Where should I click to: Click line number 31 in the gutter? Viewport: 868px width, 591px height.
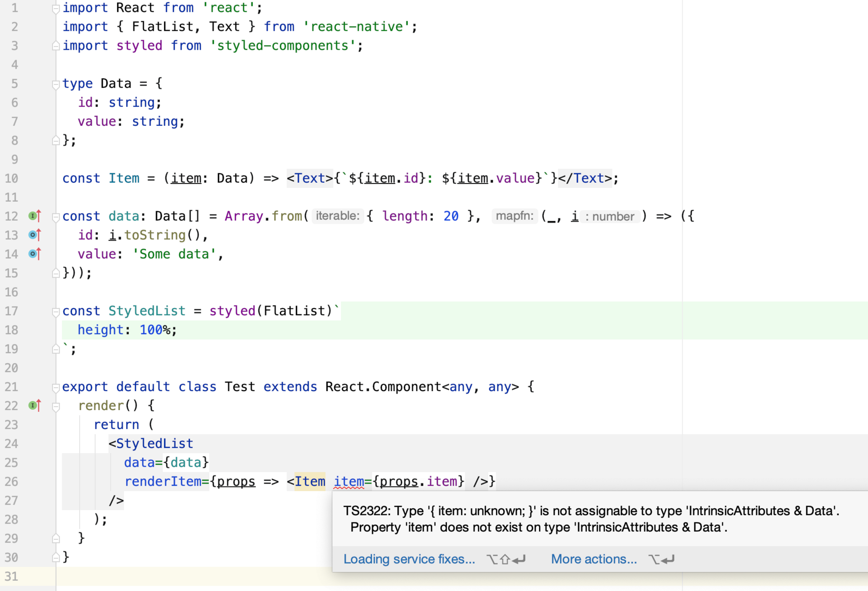11,577
